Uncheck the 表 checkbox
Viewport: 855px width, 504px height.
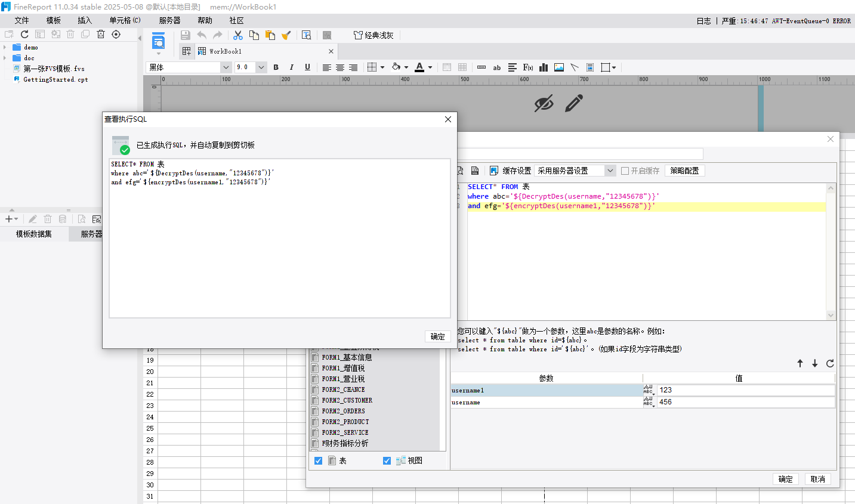click(319, 460)
